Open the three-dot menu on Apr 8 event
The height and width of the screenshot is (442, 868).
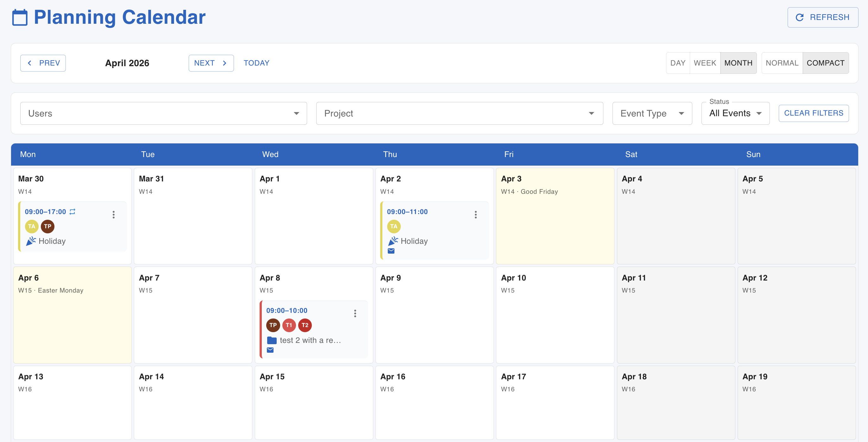[355, 313]
